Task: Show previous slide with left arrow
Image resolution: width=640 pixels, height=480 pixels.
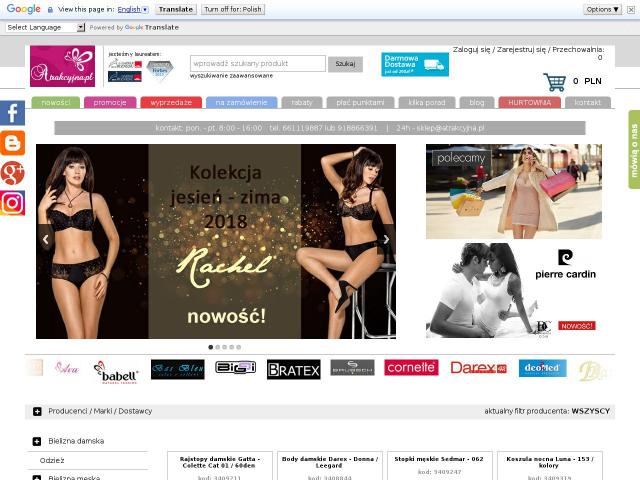Action: 46,240
